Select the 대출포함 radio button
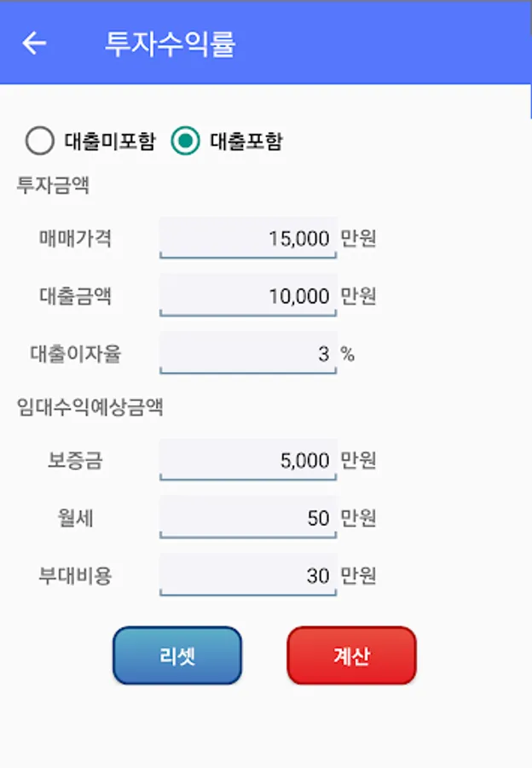This screenshot has height=768, width=532. 185,141
